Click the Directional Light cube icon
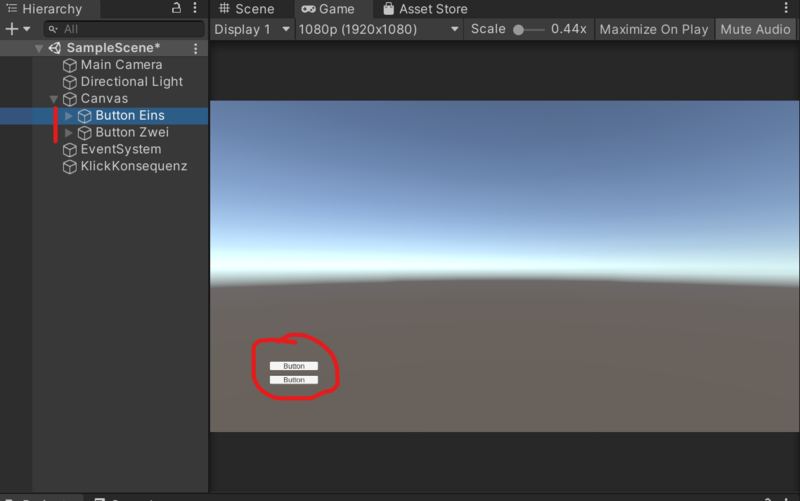Screen dimensions: 800x501 point(69,82)
